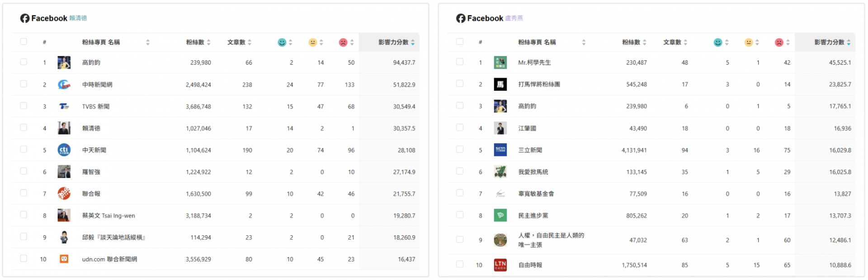Open the 中時新聞網 page name link
The image size is (868, 280).
tap(97, 84)
